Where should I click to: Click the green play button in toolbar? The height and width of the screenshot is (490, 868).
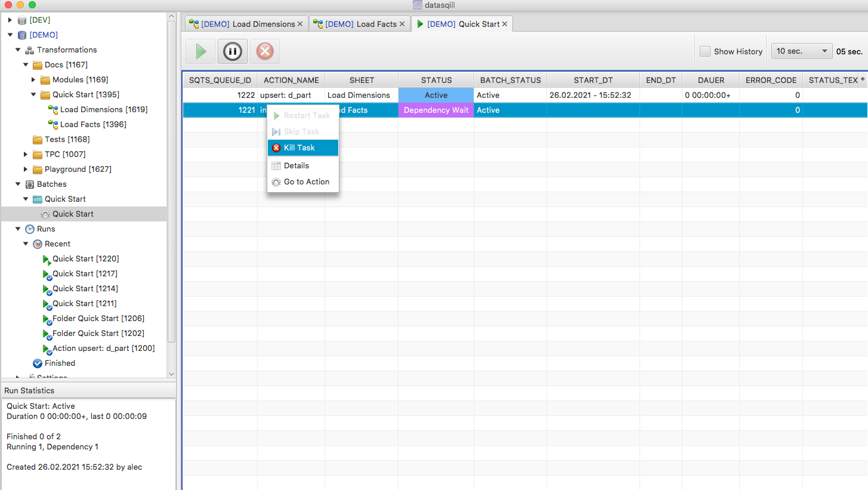tap(200, 51)
